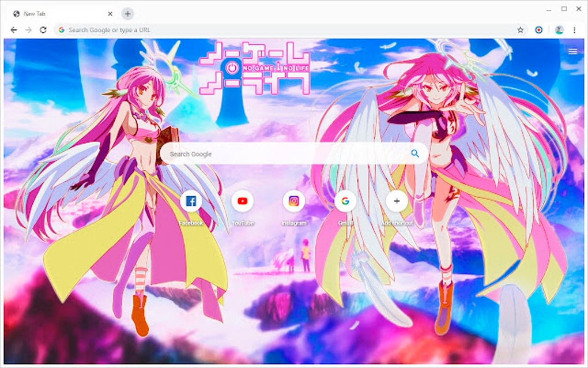Viewport: 588px width, 368px height.
Task: Open the YouTube shortcut
Action: point(242,201)
